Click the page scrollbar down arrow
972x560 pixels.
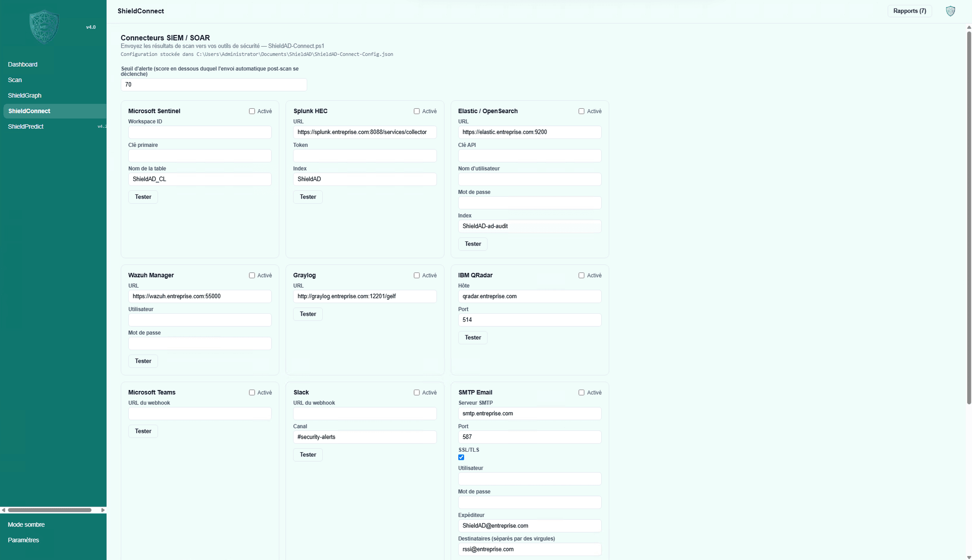coord(969,557)
